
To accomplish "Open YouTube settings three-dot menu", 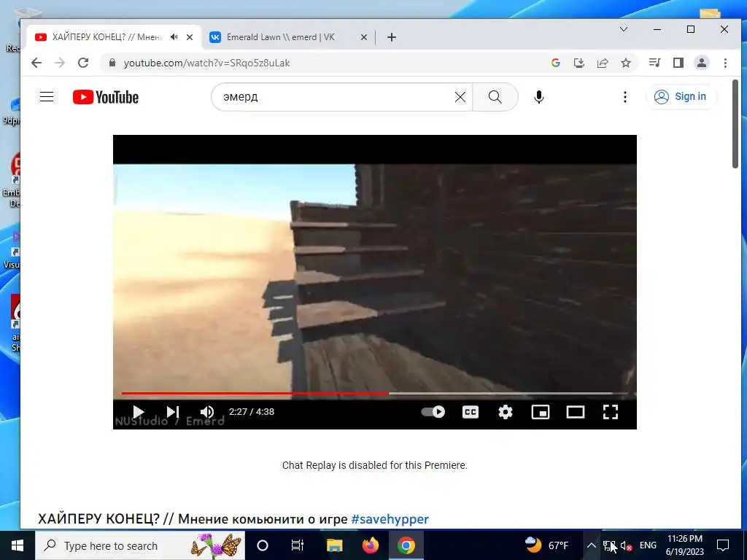I will click(625, 97).
